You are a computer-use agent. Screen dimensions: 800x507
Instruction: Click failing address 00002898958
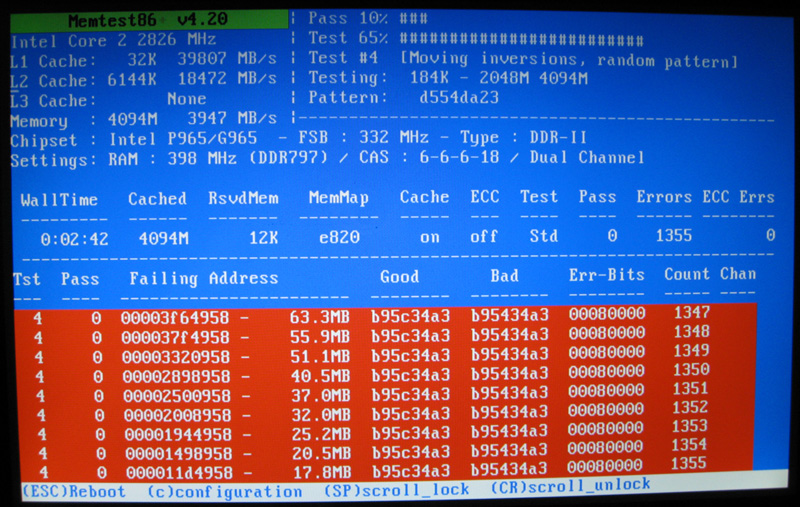pyautogui.click(x=177, y=377)
